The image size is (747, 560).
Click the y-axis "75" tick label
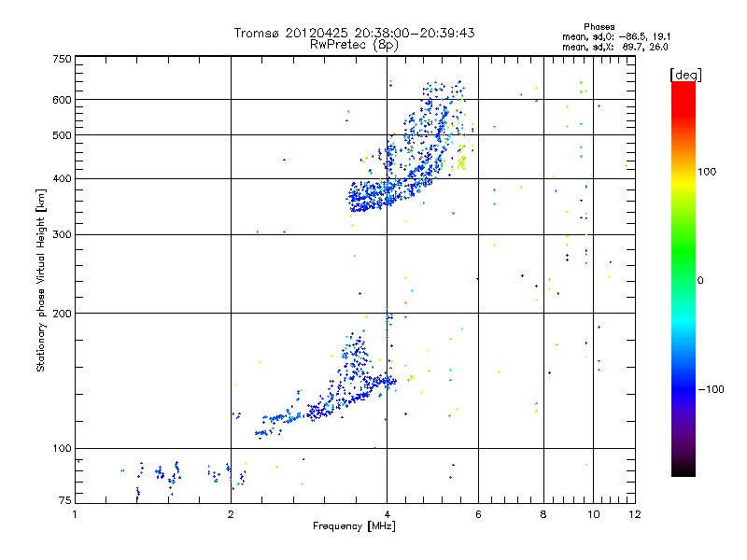65,500
